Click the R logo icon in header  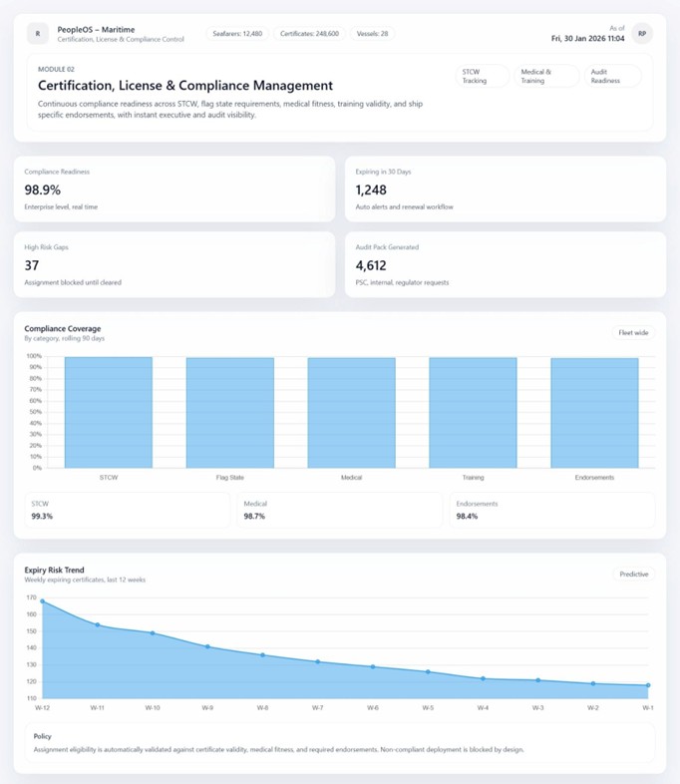point(38,33)
